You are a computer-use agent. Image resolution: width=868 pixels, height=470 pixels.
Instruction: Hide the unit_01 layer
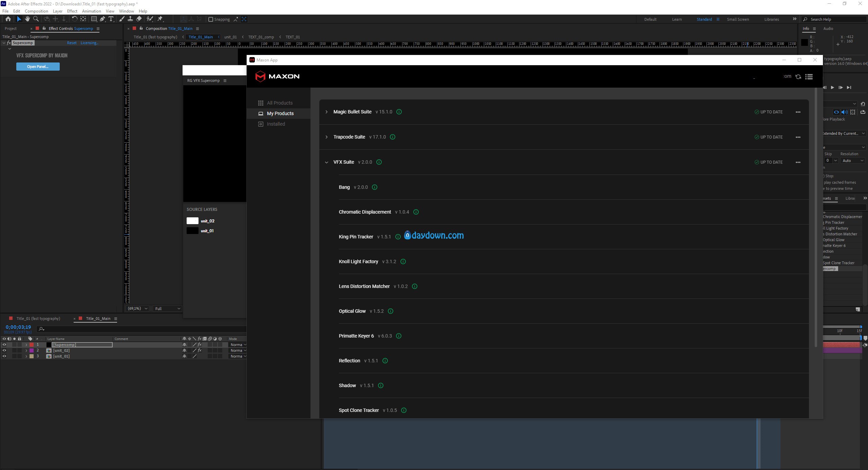4,356
